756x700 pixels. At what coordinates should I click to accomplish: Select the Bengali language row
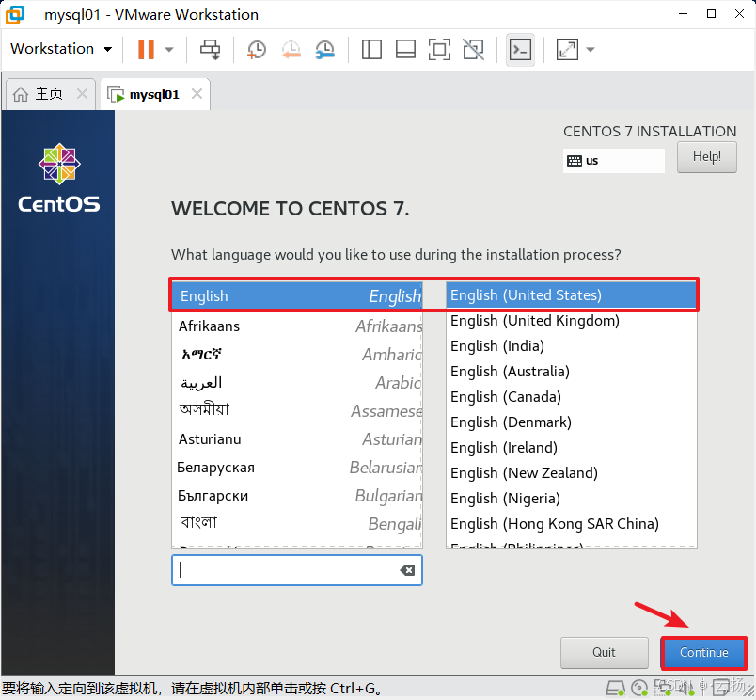point(297,523)
